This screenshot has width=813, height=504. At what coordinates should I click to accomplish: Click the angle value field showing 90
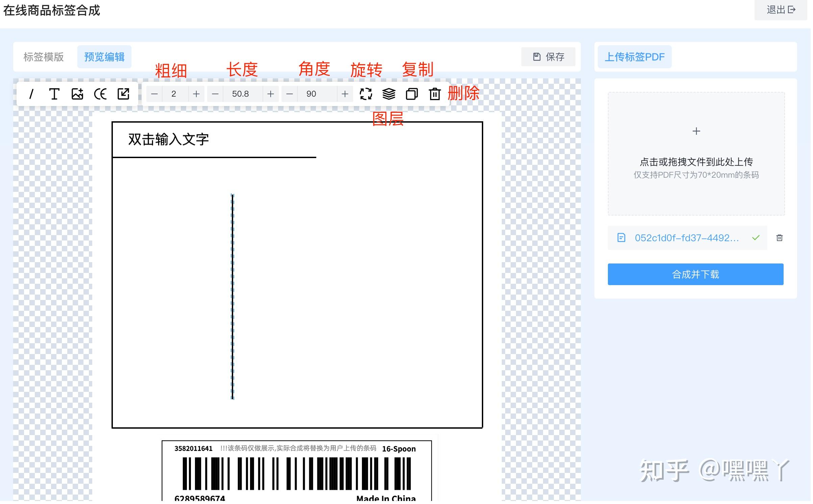[x=312, y=94]
